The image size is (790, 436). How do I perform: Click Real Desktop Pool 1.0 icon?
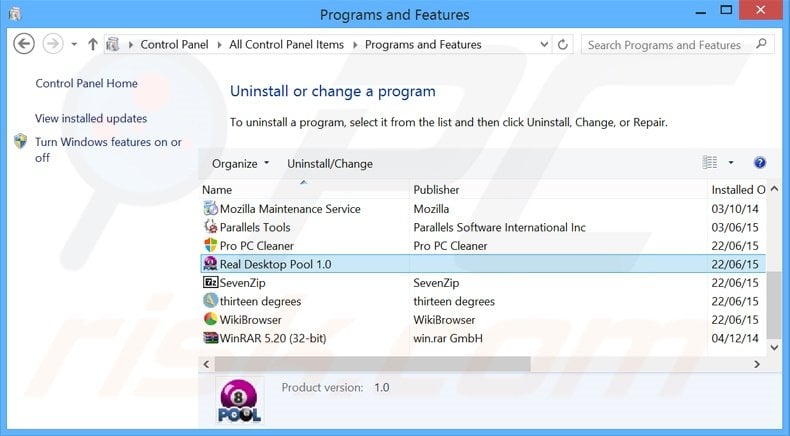tap(210, 264)
